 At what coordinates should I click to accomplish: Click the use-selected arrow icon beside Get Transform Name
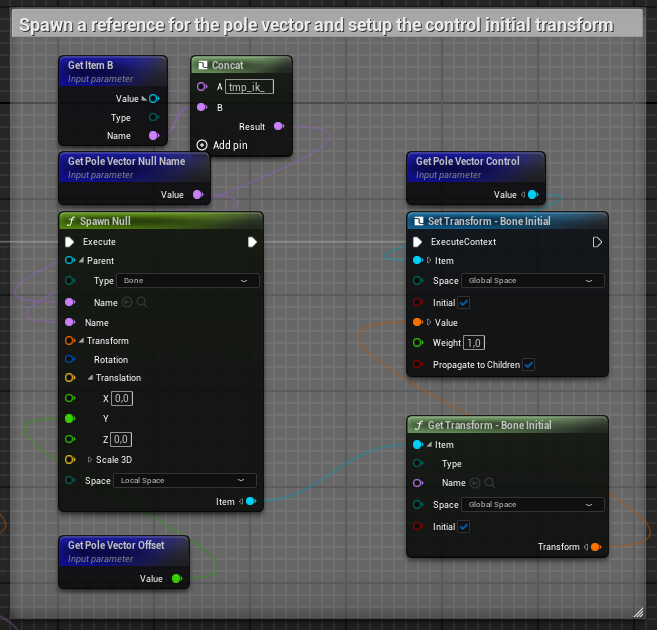tap(475, 483)
